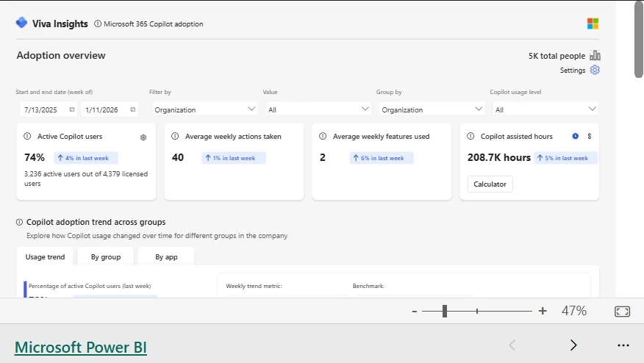The image size is (644, 363).
Task: Show info for Average weekly features used
Action: (x=323, y=136)
